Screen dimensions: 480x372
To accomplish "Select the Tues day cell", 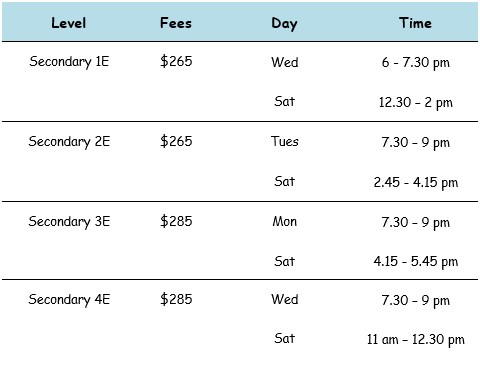I will tap(285, 141).
